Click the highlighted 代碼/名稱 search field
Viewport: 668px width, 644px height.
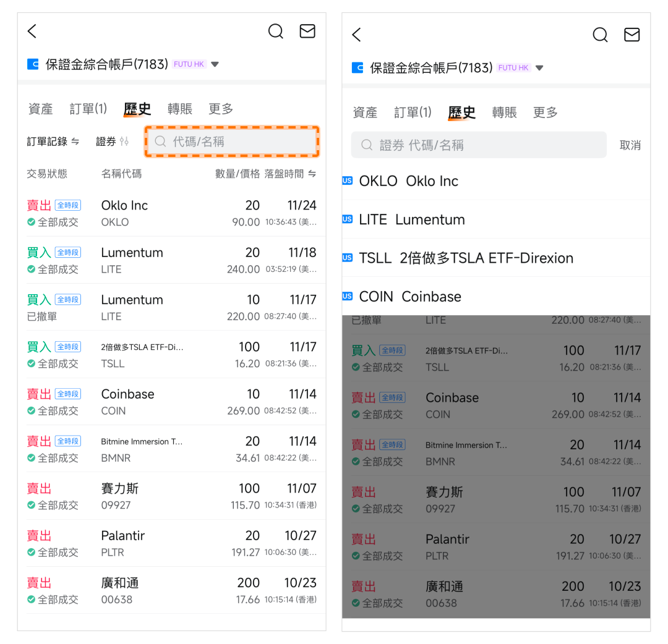(x=233, y=142)
